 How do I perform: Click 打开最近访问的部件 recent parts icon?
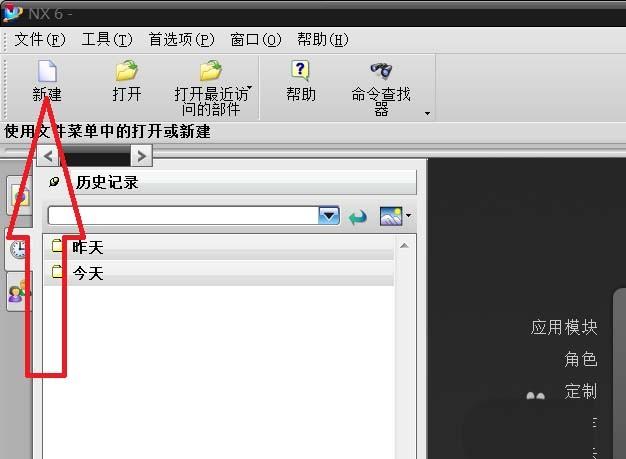tap(211, 71)
